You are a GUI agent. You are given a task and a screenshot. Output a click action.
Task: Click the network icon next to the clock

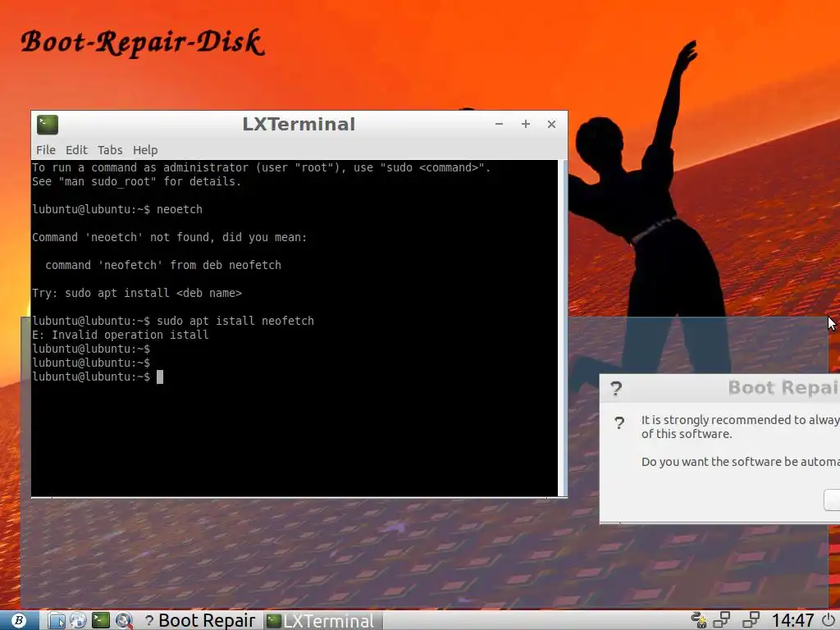point(751,620)
